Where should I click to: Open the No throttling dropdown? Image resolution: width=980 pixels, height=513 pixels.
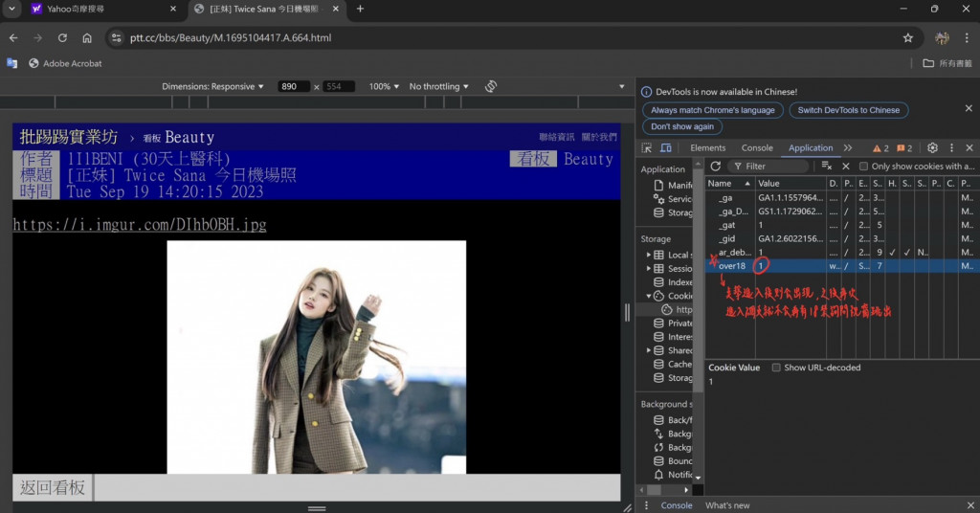point(438,86)
